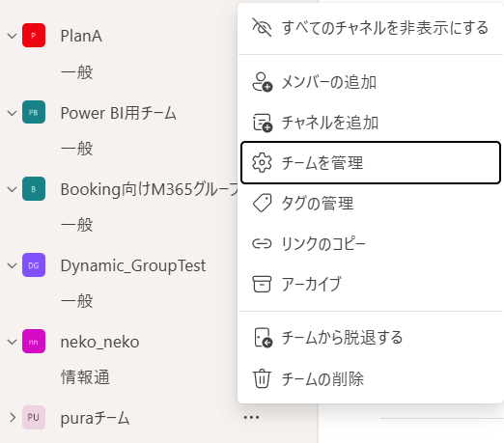
Task: Collapse the Power BI用チーム chevron
Action: 12,113
